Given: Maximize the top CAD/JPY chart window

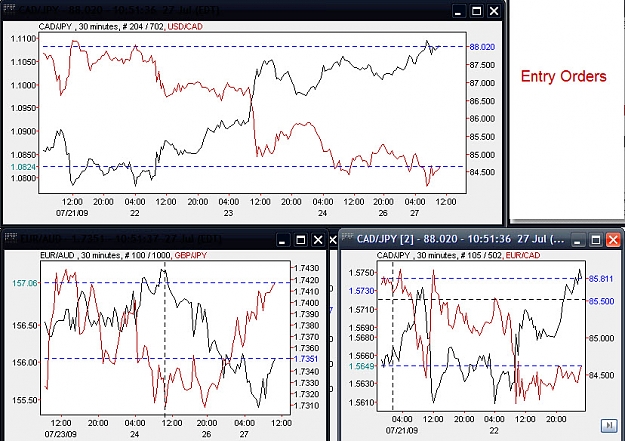Looking at the screenshot, I should click(476, 11).
